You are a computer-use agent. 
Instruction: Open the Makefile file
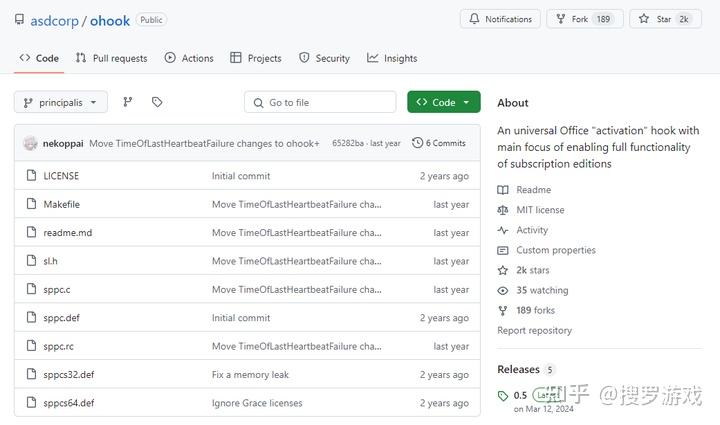(x=61, y=204)
